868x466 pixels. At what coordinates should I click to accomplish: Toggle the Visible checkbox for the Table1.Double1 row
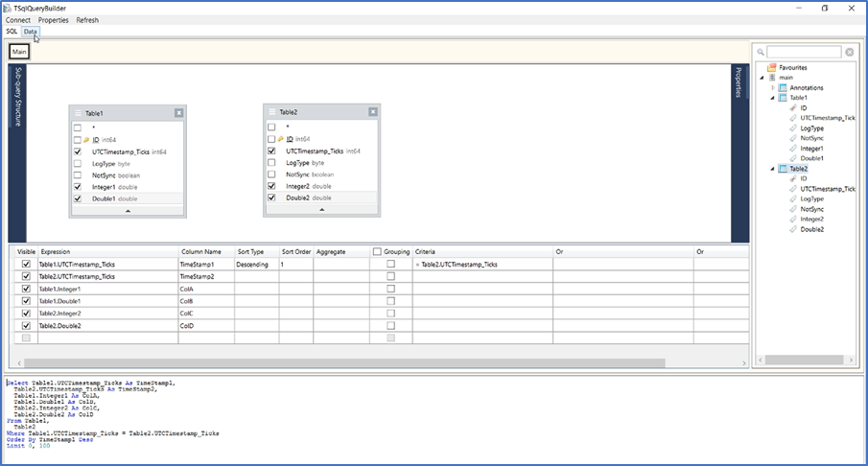26,301
